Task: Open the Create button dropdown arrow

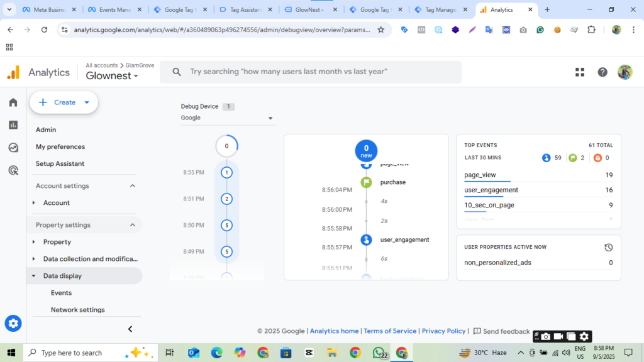Action: point(87,102)
